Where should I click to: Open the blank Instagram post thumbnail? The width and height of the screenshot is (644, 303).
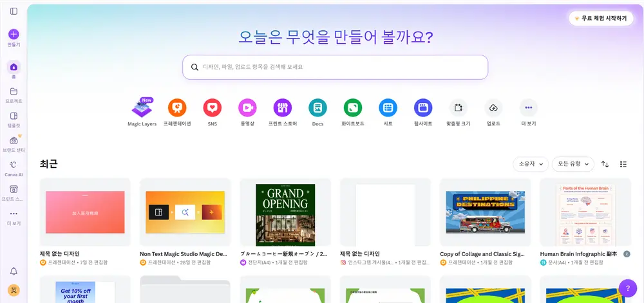pyautogui.click(x=385, y=212)
